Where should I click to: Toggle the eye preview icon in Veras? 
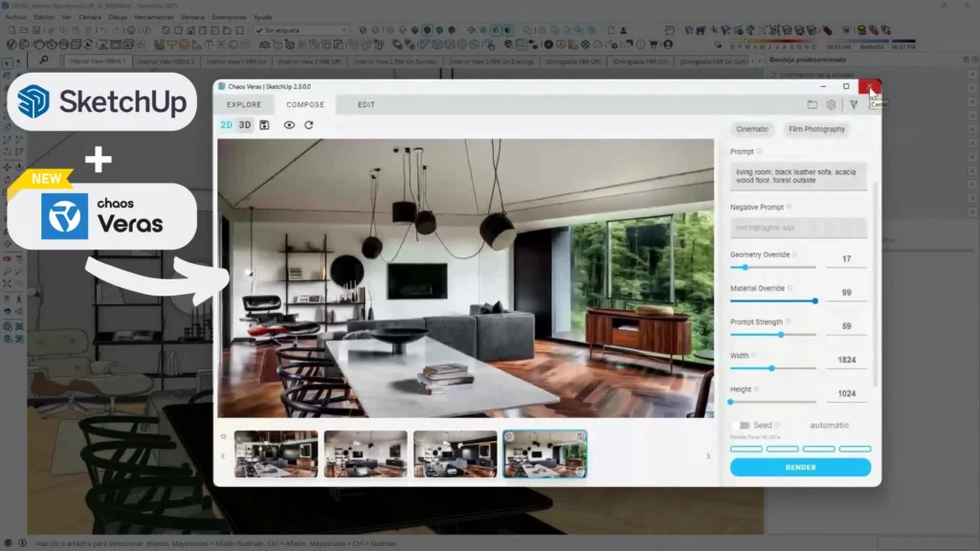click(x=289, y=125)
